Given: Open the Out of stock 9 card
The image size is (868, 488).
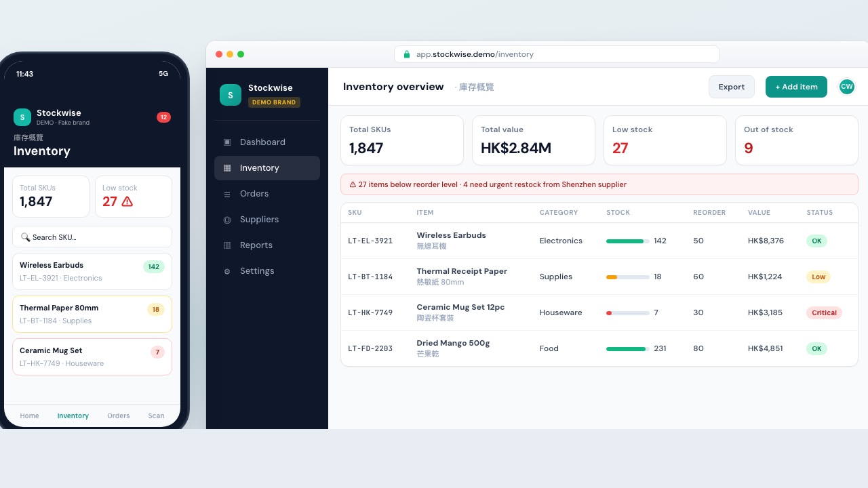Looking at the screenshot, I should coord(797,140).
